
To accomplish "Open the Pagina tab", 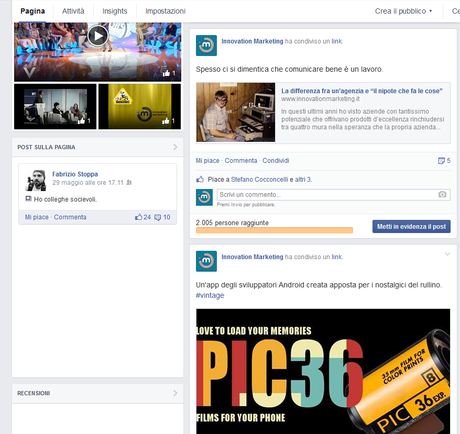I will tap(33, 11).
